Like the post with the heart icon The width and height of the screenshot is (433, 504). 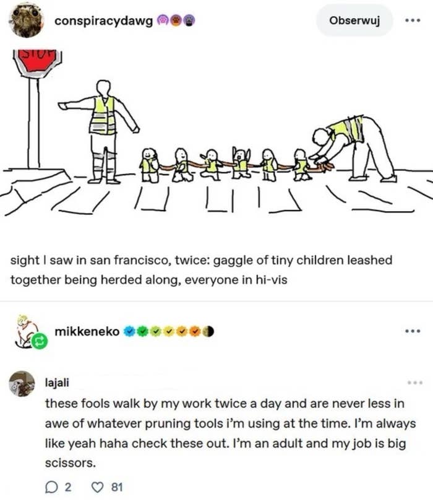pos(95,487)
